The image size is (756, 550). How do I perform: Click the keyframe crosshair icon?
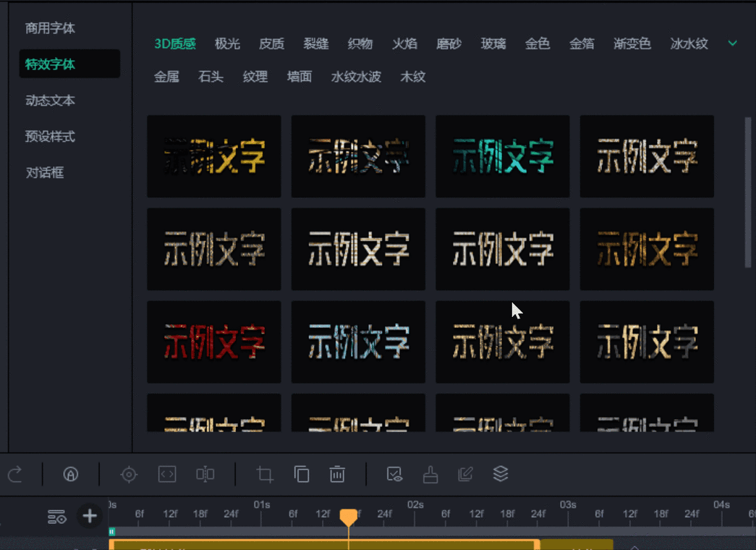(129, 474)
